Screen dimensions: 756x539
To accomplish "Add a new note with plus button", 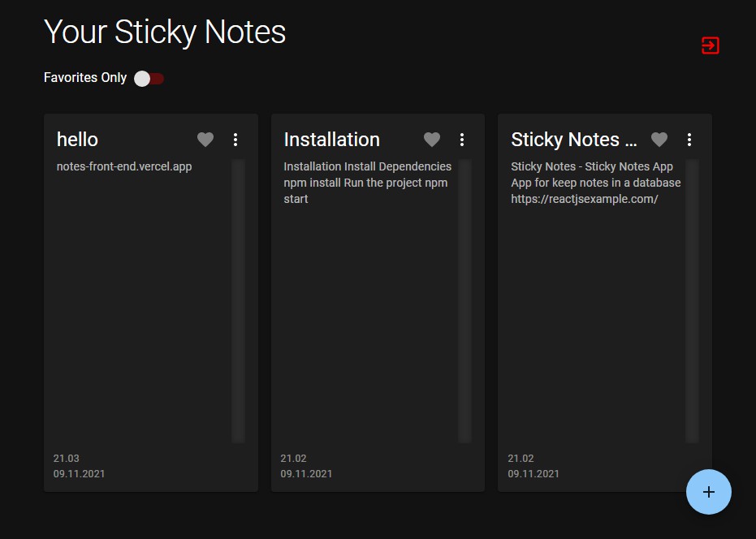I will [708, 492].
